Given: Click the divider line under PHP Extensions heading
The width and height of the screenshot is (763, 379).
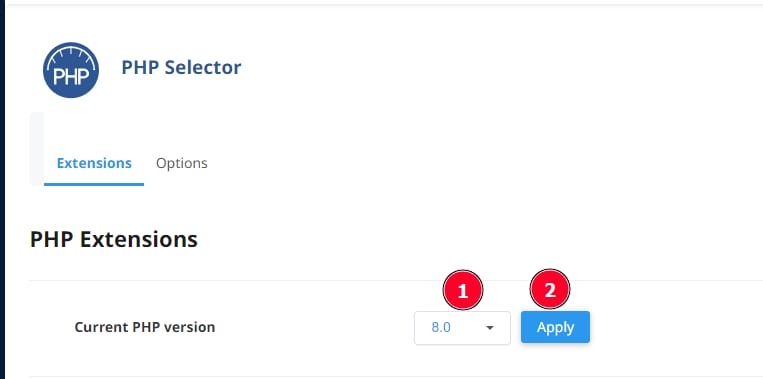Looking at the screenshot, I should coord(396,280).
